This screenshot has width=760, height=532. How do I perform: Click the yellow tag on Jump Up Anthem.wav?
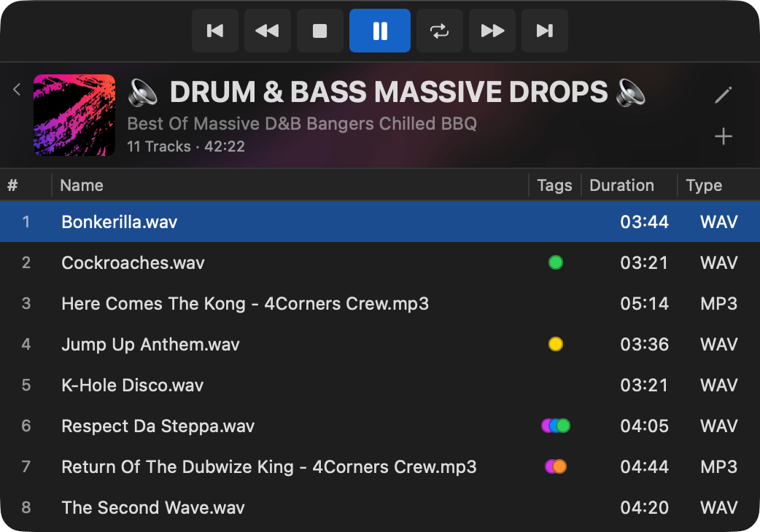tap(556, 344)
